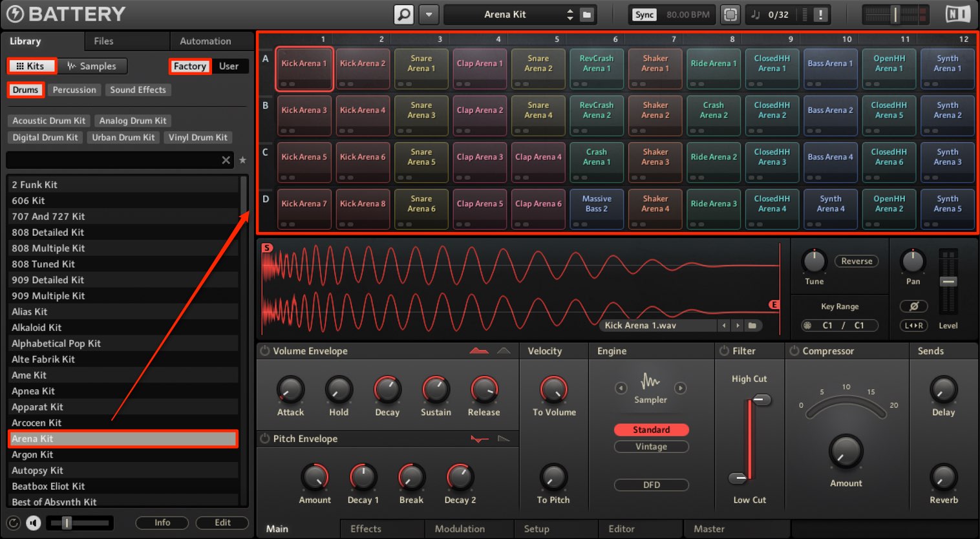Toggle the Compressor power button

pos(794,351)
